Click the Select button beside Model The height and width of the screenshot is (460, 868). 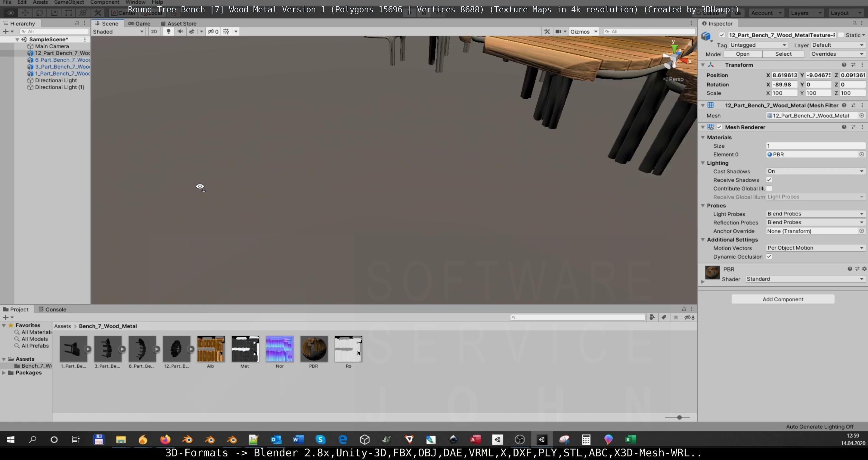pyautogui.click(x=783, y=54)
